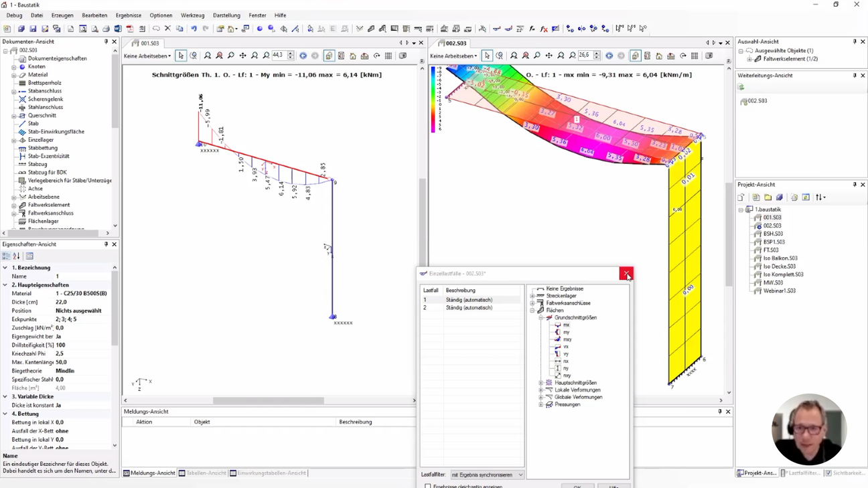Click the Save icon in main toolbar
The image size is (868, 488).
tap(33, 29)
